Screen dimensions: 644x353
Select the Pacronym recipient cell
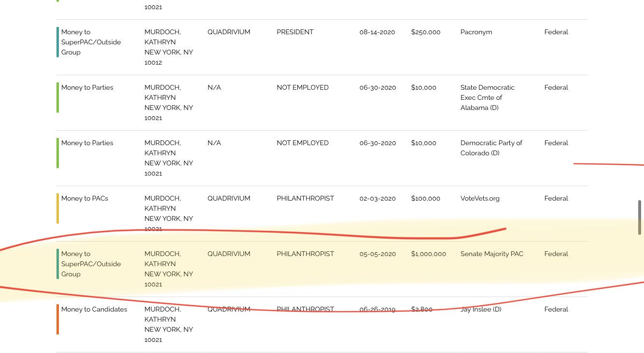point(476,32)
